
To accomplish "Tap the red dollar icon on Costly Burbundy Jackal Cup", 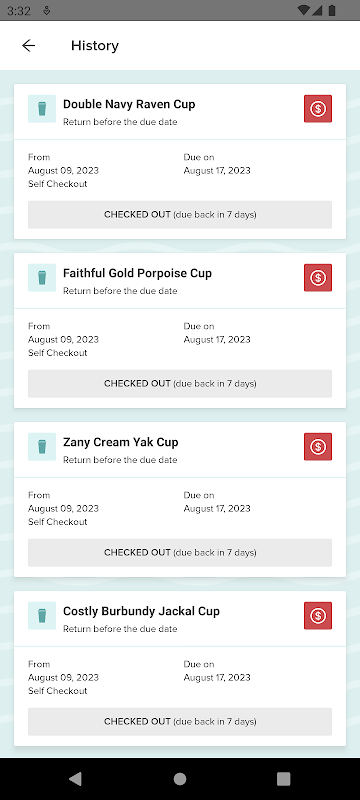I will click(318, 615).
